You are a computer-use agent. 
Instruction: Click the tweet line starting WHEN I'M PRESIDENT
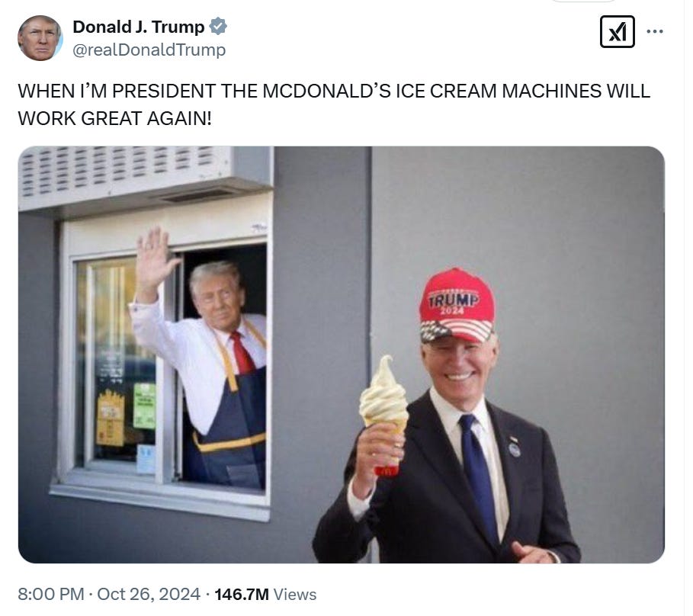pos(334,91)
